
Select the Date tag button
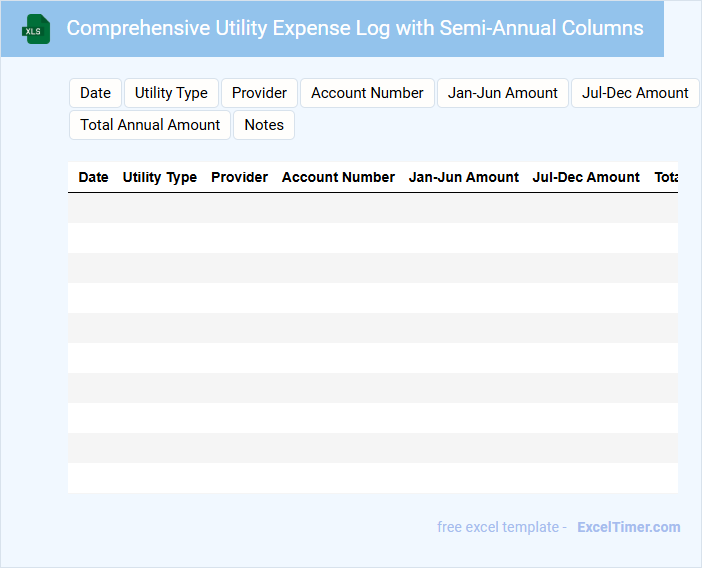95,93
